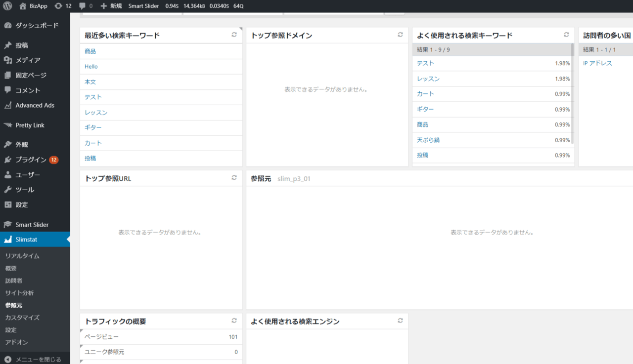Open the Pretty Link menu
The height and width of the screenshot is (364, 633).
[35, 125]
